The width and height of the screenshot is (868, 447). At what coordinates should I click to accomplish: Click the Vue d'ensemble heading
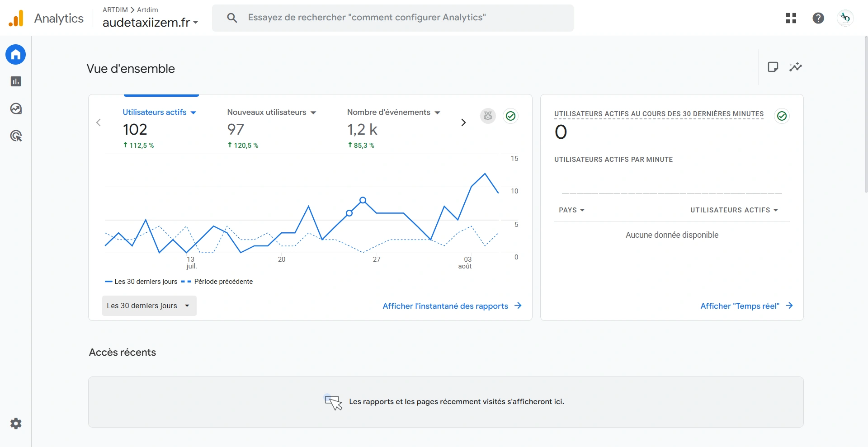pos(131,69)
